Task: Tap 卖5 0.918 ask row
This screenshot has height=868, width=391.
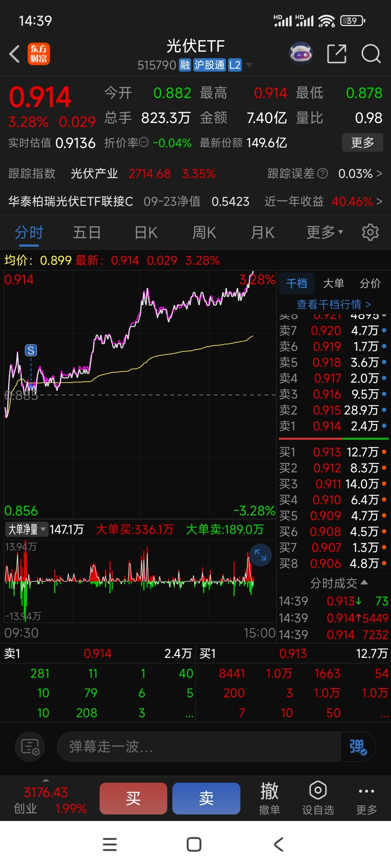Action: [x=333, y=362]
